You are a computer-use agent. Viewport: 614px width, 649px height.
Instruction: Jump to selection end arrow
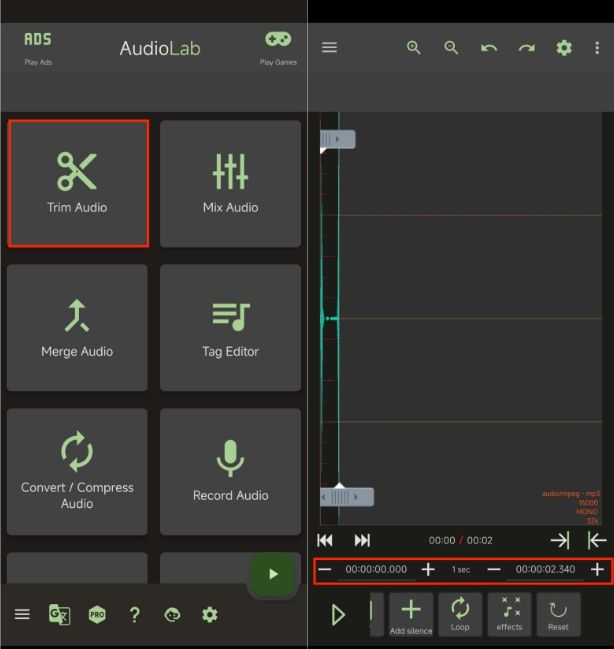(x=560, y=540)
